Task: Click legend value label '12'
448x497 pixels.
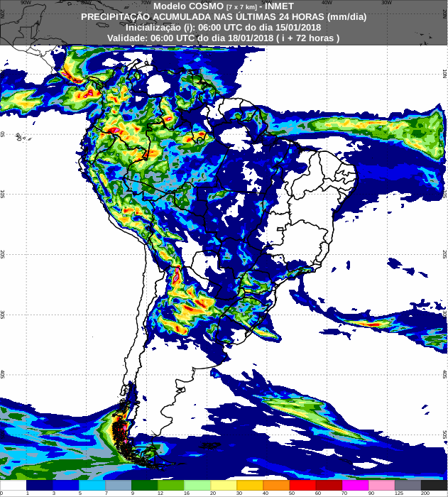Action: (160, 493)
